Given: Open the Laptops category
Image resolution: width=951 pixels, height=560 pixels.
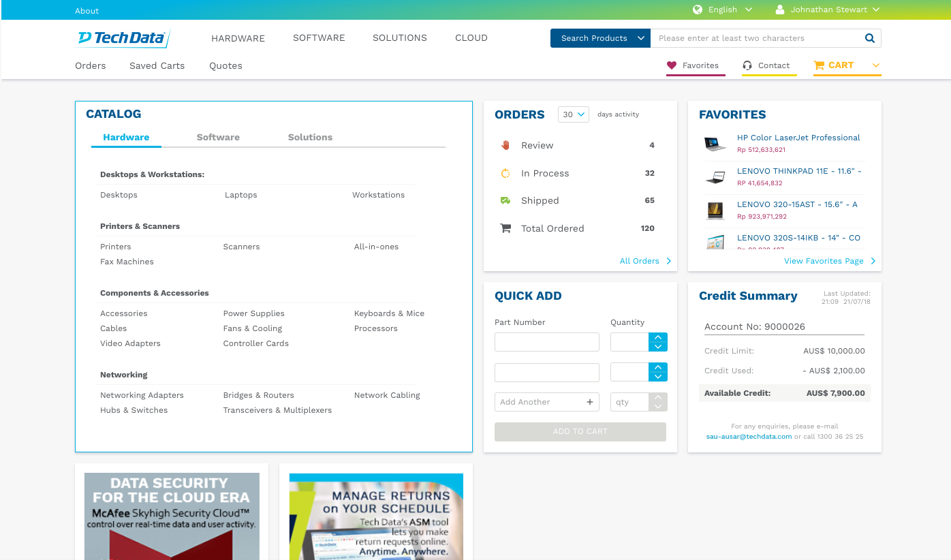Looking at the screenshot, I should coord(241,195).
